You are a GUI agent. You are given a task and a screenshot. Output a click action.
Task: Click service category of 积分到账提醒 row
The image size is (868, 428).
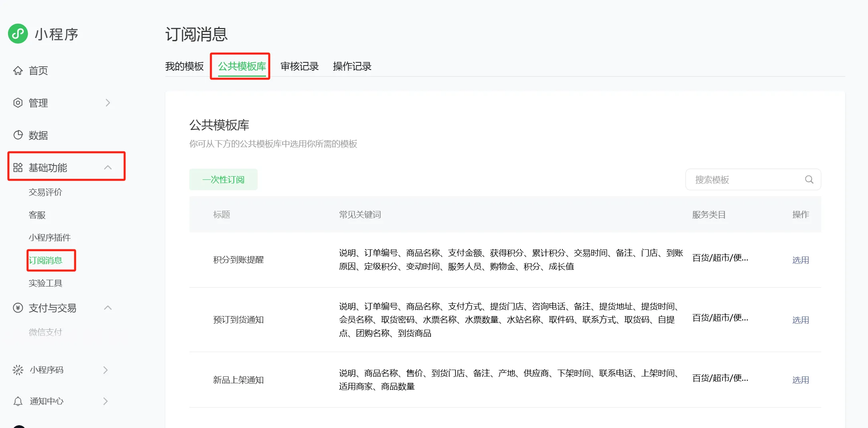[720, 258]
